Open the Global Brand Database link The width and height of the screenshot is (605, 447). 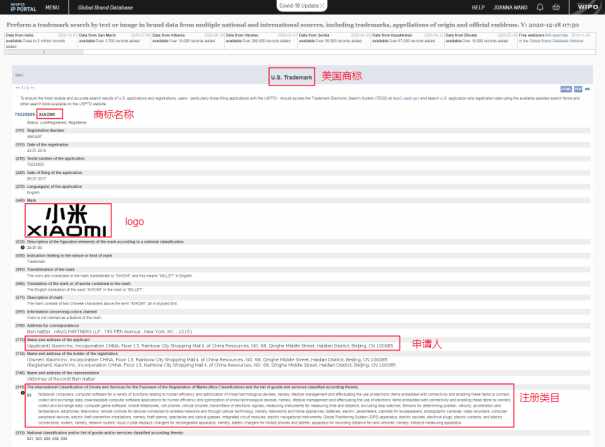(105, 7)
